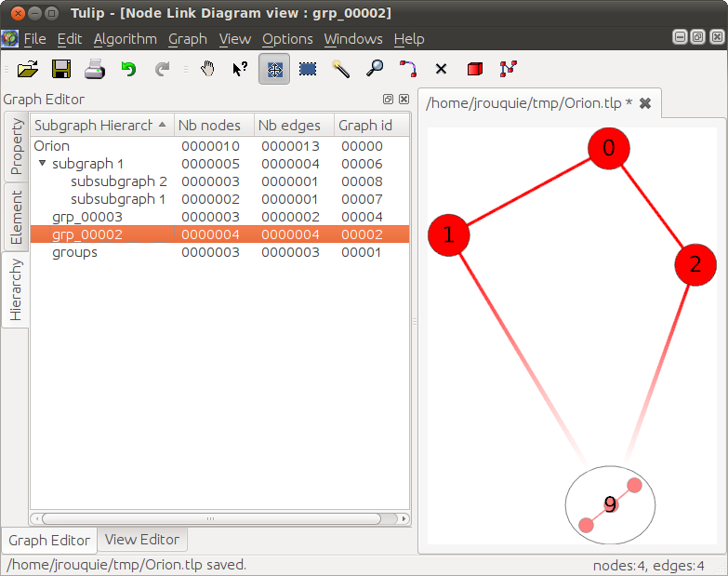Open the Windows menu
Viewport: 728px width, 576px height.
point(353,39)
